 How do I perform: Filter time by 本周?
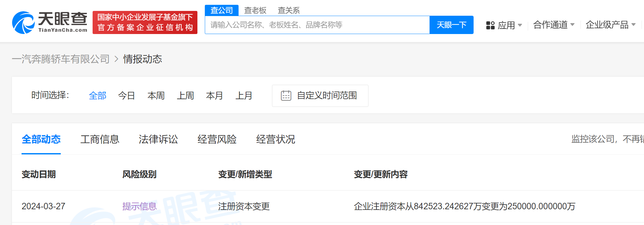[x=156, y=96]
